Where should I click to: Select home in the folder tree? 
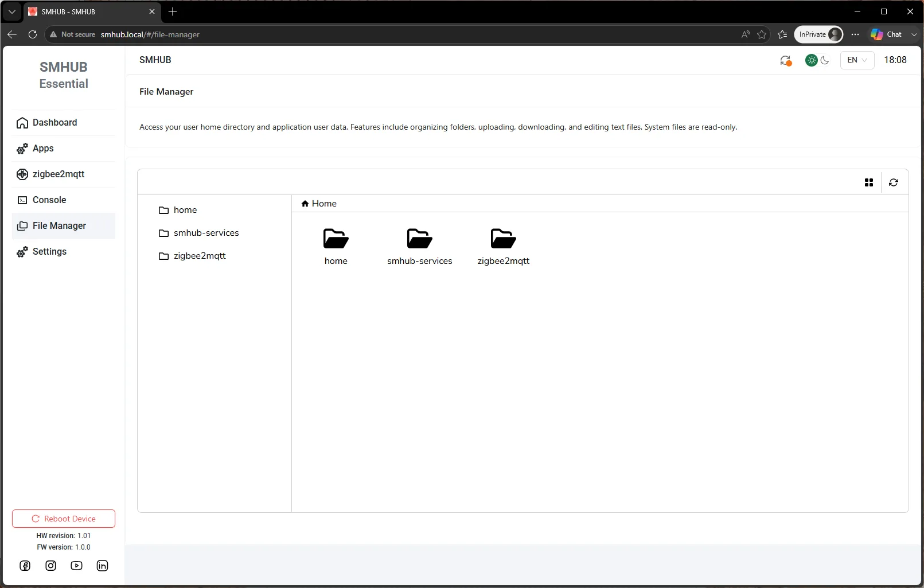click(178, 210)
